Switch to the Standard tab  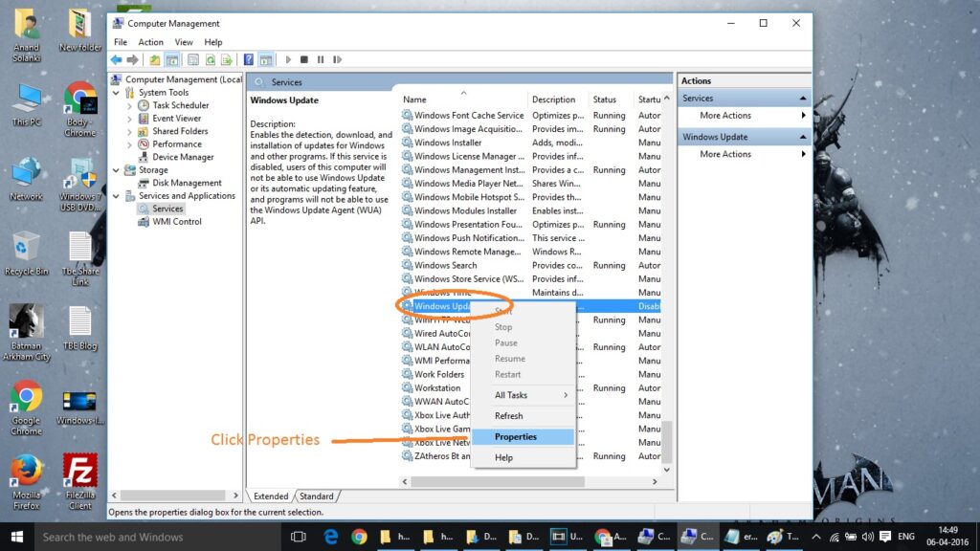click(x=317, y=496)
